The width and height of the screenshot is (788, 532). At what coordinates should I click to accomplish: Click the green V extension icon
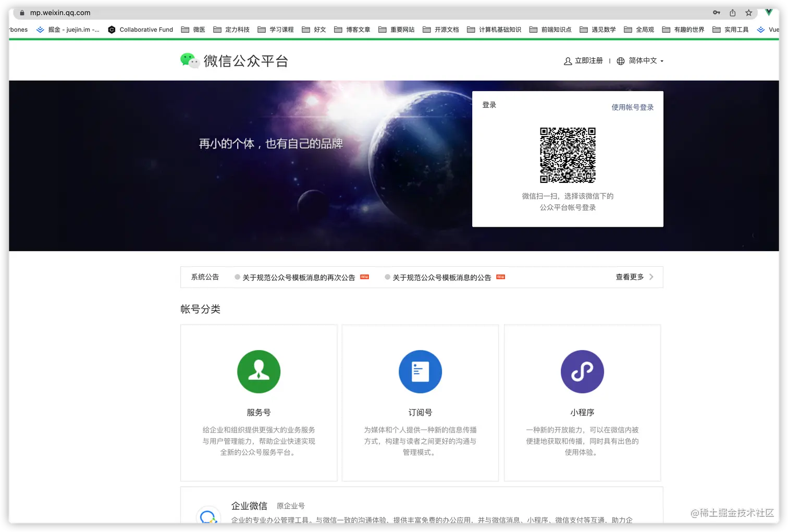point(768,13)
